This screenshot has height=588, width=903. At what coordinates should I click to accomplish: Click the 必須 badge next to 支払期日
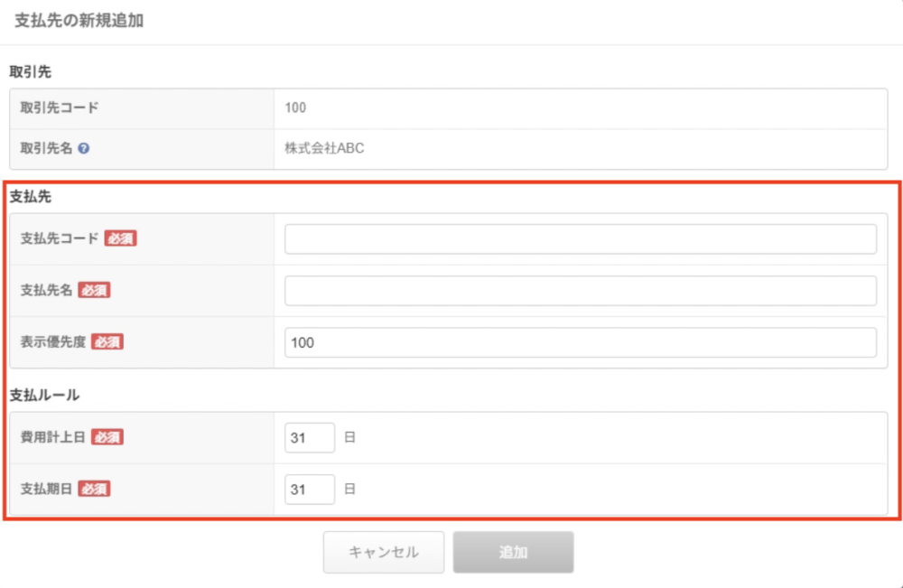(x=94, y=489)
